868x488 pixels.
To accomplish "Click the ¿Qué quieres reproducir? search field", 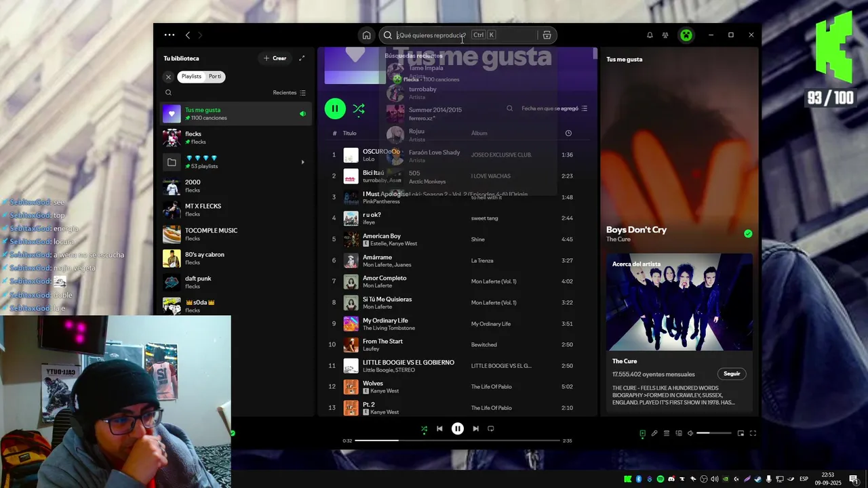I will tap(467, 35).
